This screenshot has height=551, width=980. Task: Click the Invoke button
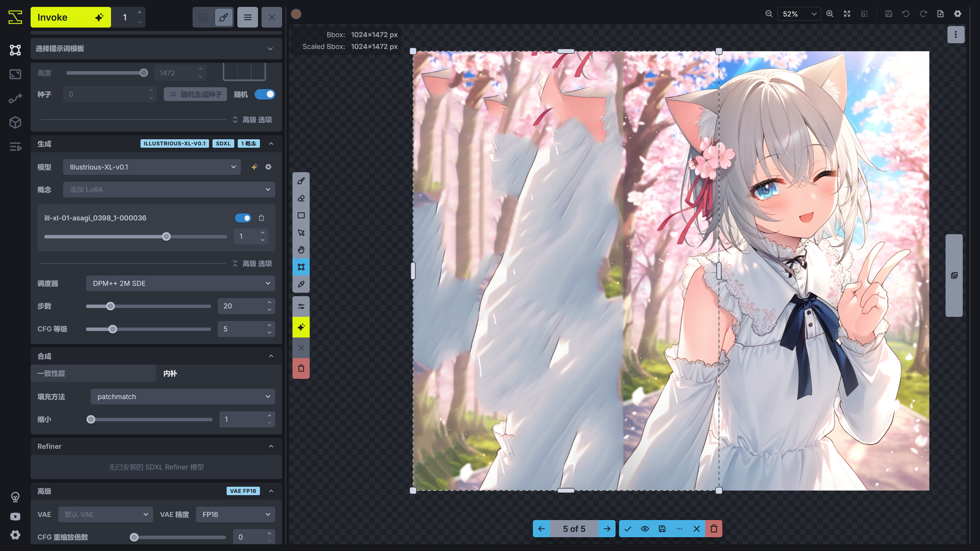(x=70, y=18)
